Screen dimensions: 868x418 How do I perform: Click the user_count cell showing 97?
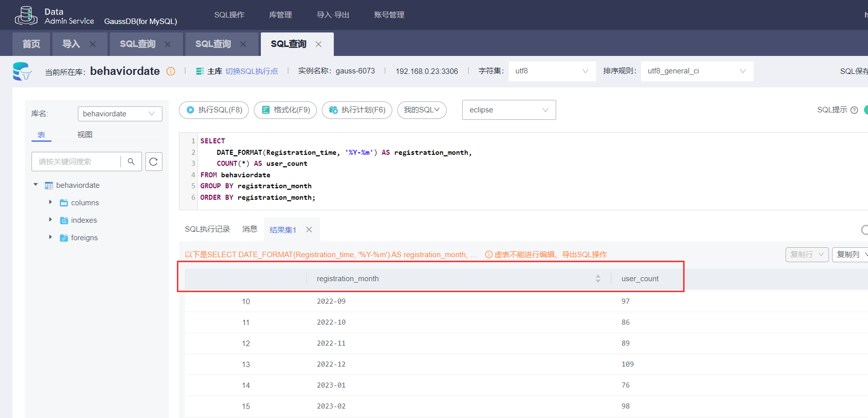tap(626, 301)
